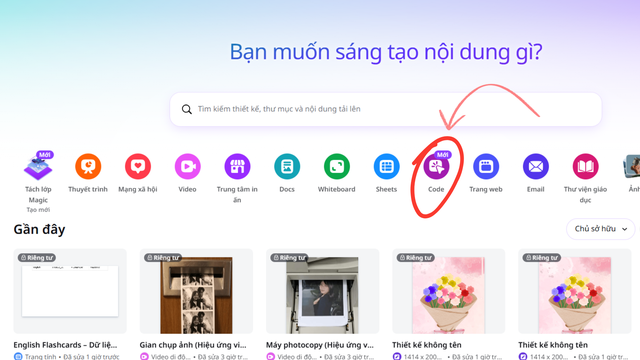Click the Máy photocopy (Hiệu ứng v... title
The height and width of the screenshot is (360, 640).
pyautogui.click(x=320, y=345)
